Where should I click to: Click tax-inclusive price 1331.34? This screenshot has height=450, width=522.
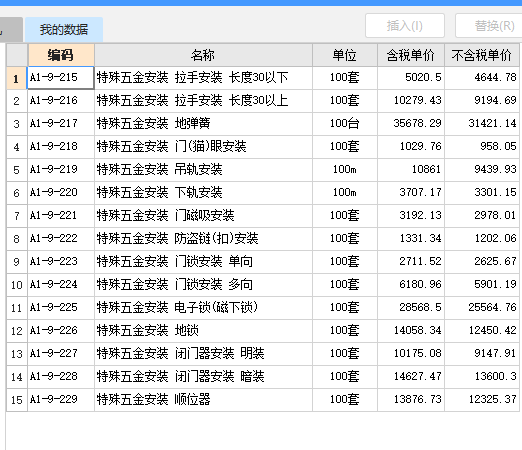coord(411,239)
